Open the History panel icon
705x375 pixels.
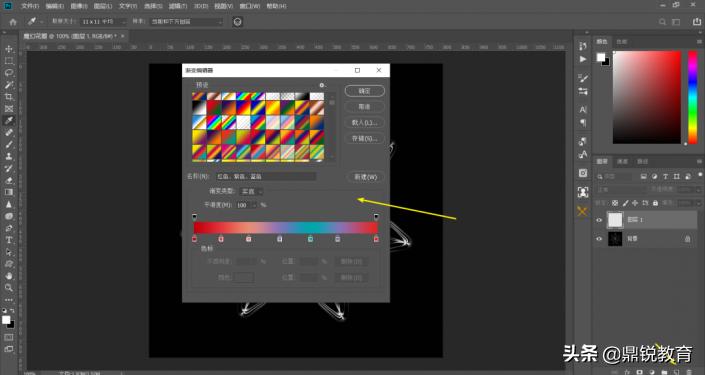click(x=583, y=46)
